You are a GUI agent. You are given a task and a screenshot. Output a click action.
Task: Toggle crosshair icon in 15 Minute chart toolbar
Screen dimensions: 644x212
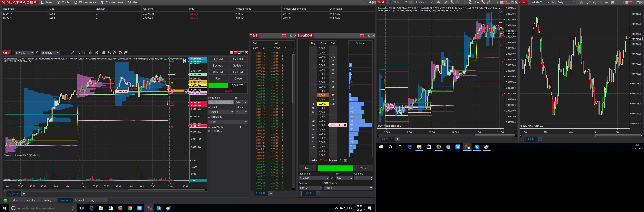coord(91,53)
